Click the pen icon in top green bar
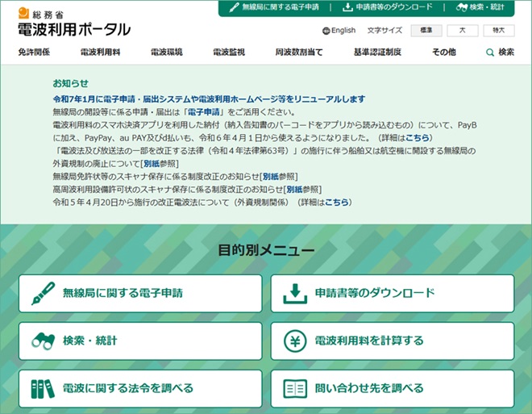This screenshot has width=532, height=414. [x=234, y=7]
